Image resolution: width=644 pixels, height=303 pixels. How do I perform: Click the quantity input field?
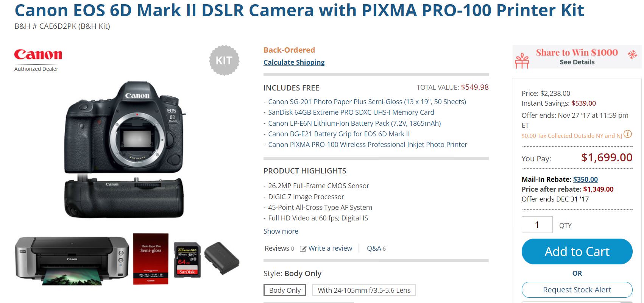537,225
